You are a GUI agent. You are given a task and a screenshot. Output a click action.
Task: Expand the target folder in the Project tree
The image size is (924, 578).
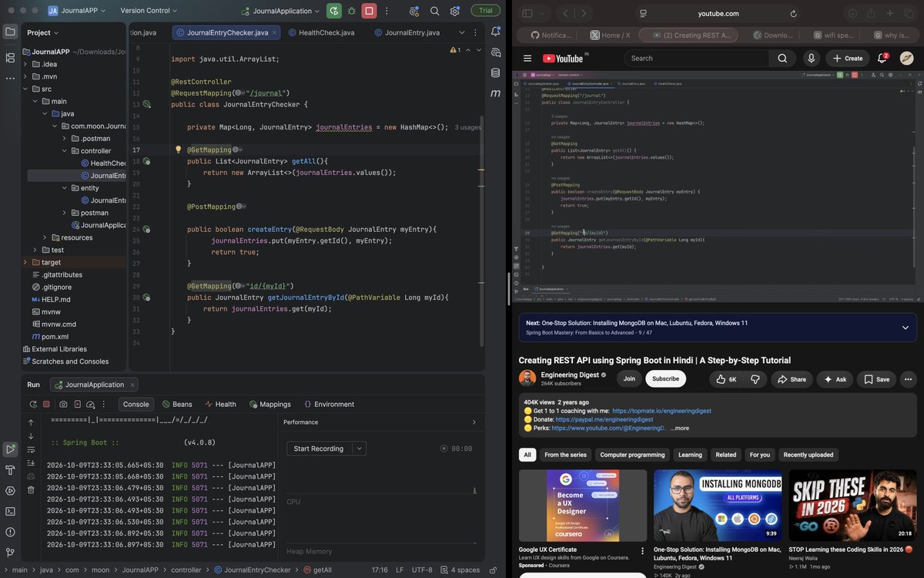[25, 262]
